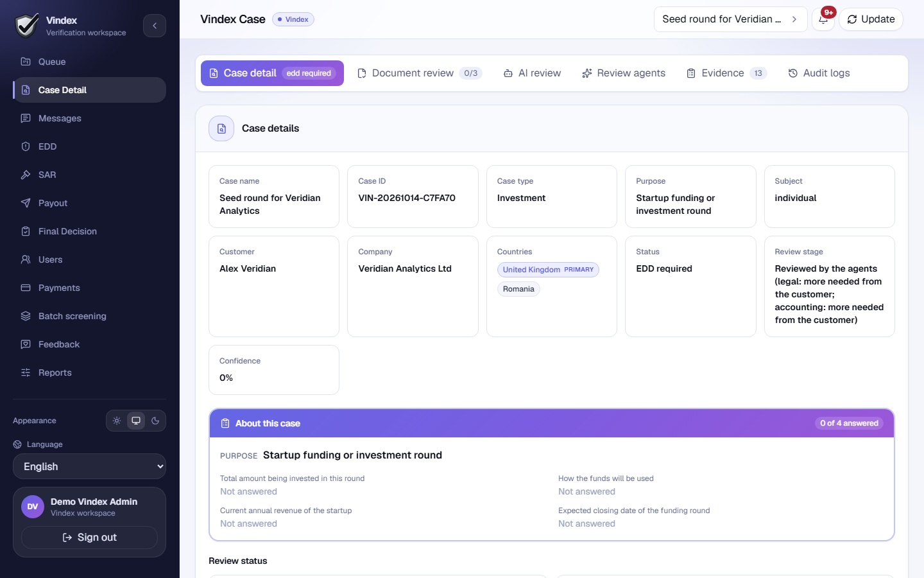
Task: Switch appearance to system mode
Action: point(136,421)
